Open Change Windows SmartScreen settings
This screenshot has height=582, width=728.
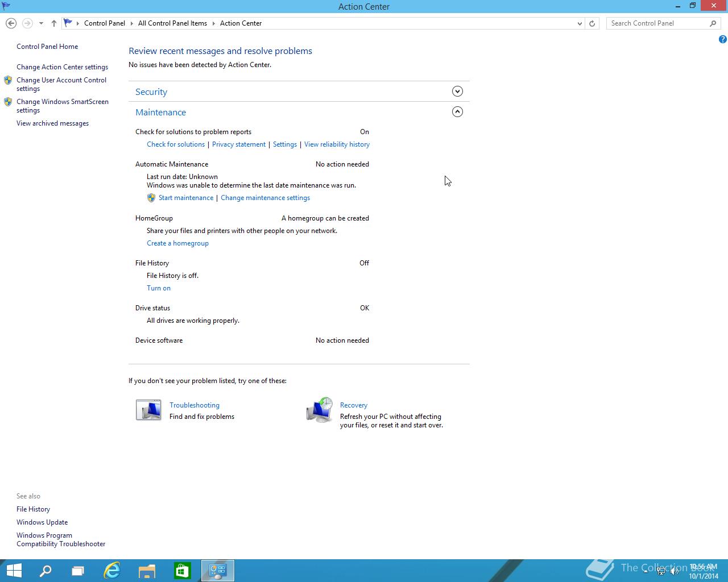click(63, 106)
